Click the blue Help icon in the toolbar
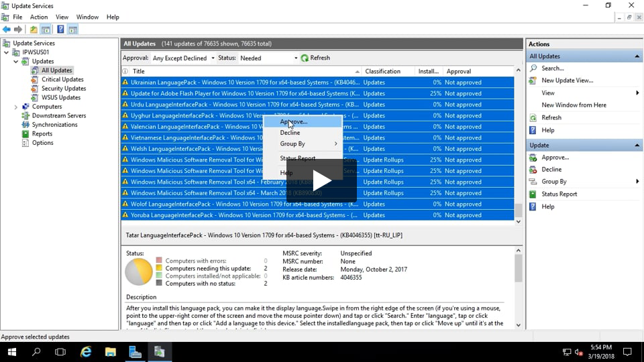 coord(60,29)
